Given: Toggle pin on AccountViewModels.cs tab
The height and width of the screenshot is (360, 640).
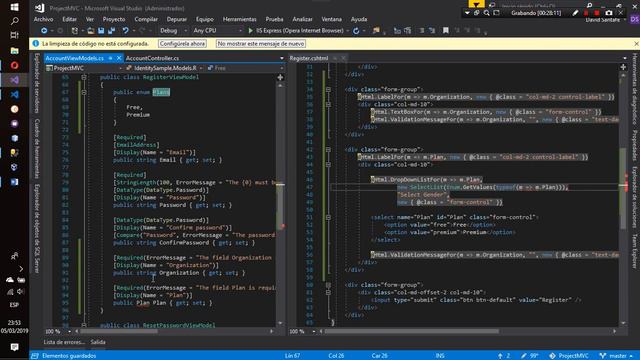Looking at the screenshot, I should (110, 58).
